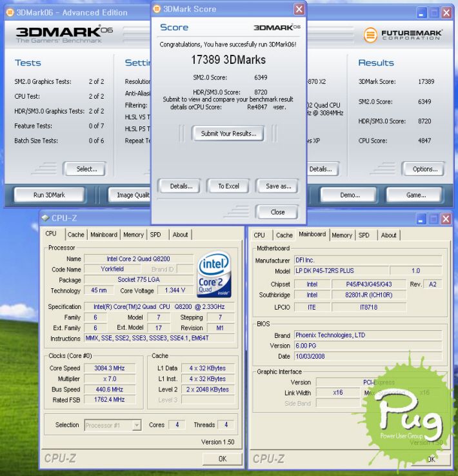Click OK in left CPU-Z window

(x=222, y=459)
